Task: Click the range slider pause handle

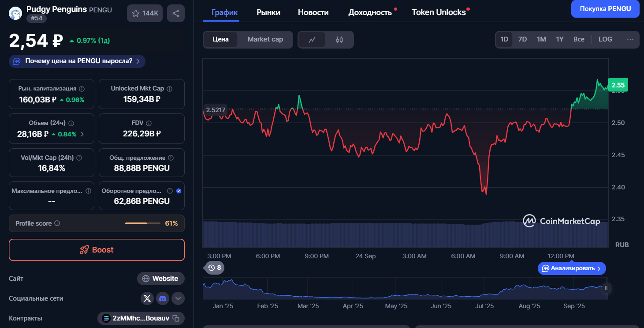Action: pyautogui.click(x=606, y=288)
